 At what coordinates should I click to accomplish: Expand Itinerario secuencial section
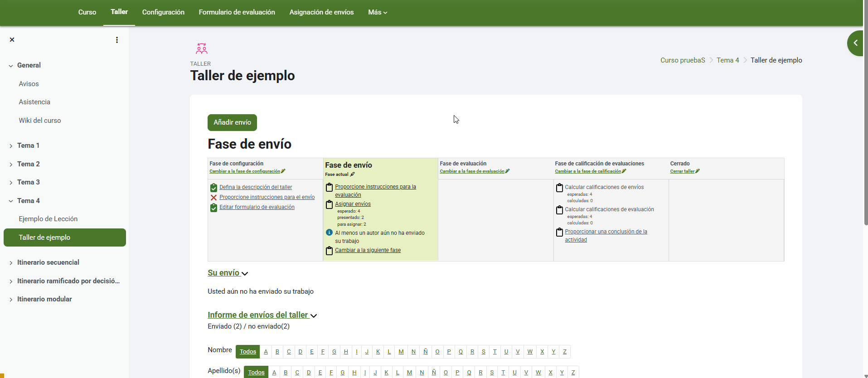pyautogui.click(x=11, y=263)
